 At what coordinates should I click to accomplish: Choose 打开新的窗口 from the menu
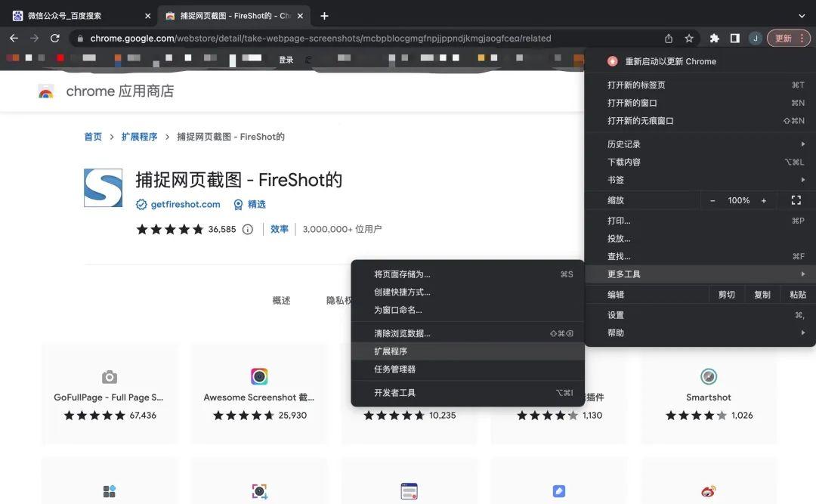click(x=700, y=103)
